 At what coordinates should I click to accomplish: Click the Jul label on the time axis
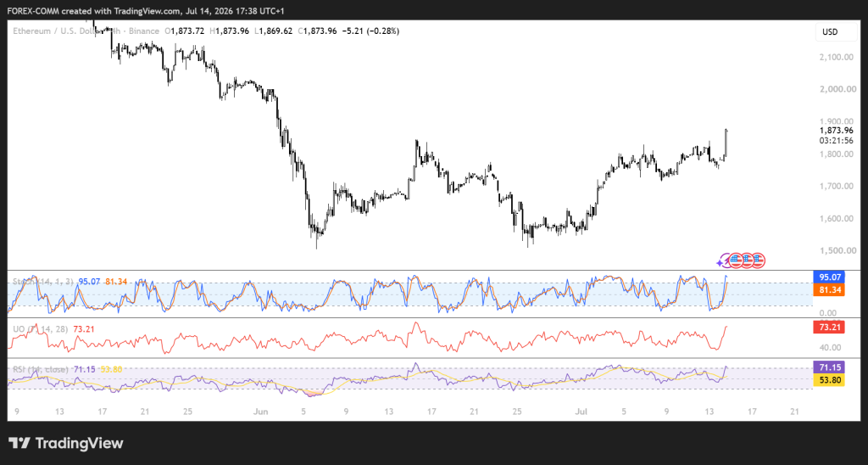coord(581,412)
